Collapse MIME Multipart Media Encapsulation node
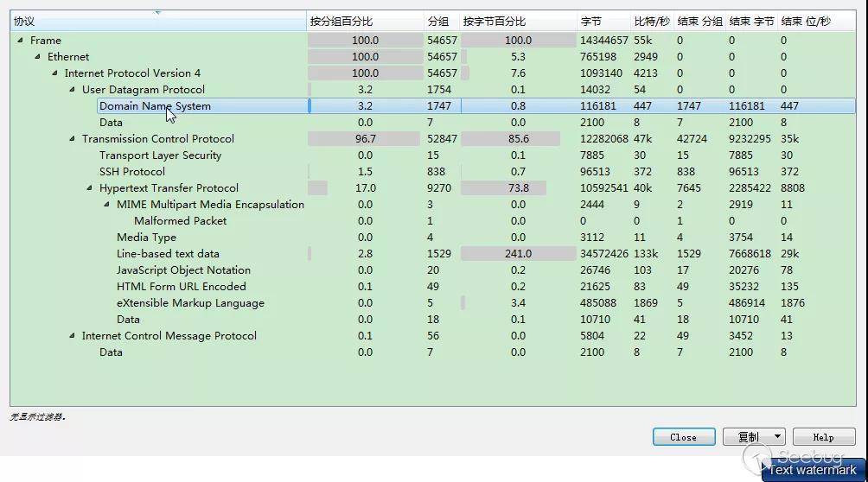Screen dimensions: 868x482 107,204
